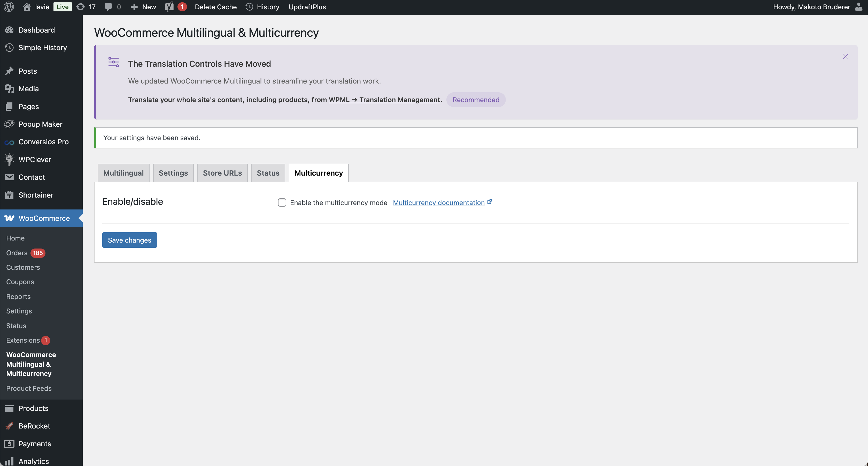Click the Simple History clock icon
Viewport: 868px width, 466px height.
(10, 48)
